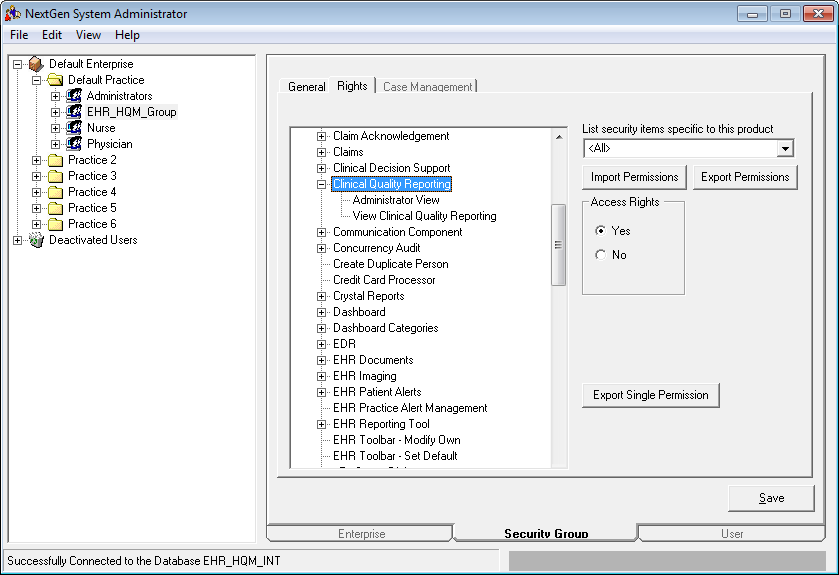839x575 pixels.
Task: Open the product security items dropdown
Action: click(x=785, y=148)
